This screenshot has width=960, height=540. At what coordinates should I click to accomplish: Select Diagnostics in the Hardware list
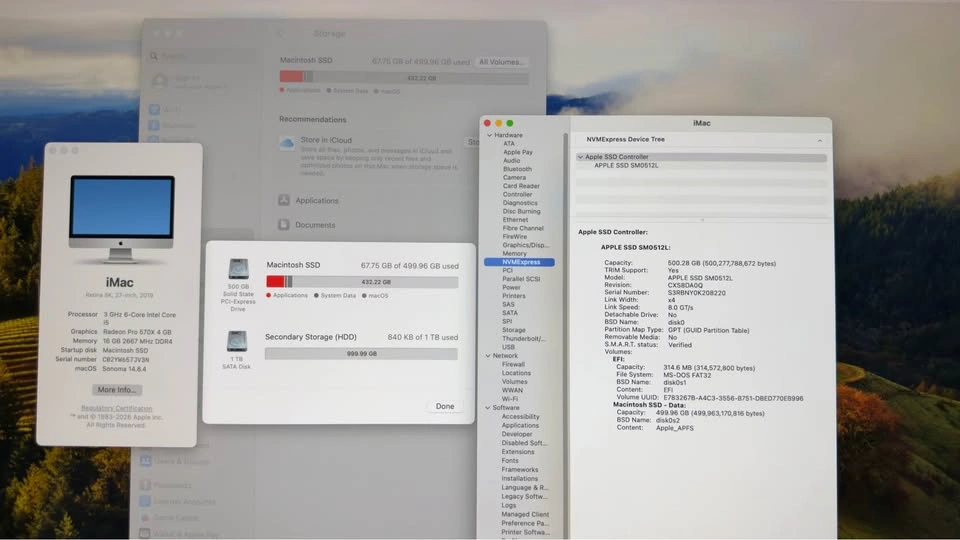(520, 203)
